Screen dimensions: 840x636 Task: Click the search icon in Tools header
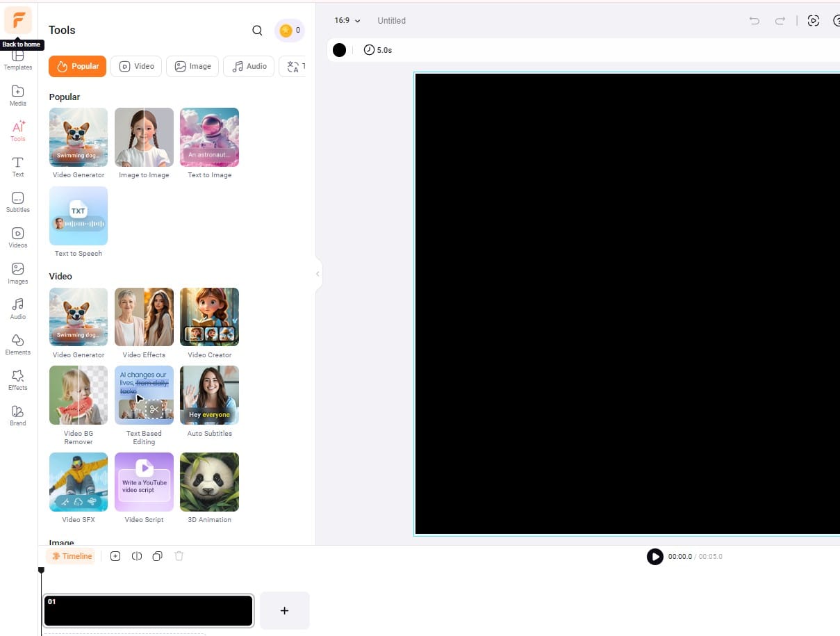pos(257,31)
